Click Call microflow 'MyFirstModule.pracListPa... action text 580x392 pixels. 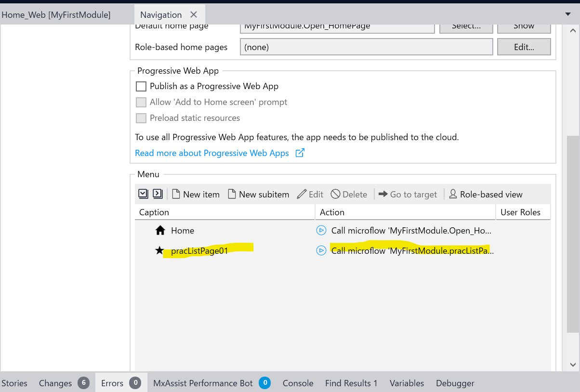tap(413, 251)
